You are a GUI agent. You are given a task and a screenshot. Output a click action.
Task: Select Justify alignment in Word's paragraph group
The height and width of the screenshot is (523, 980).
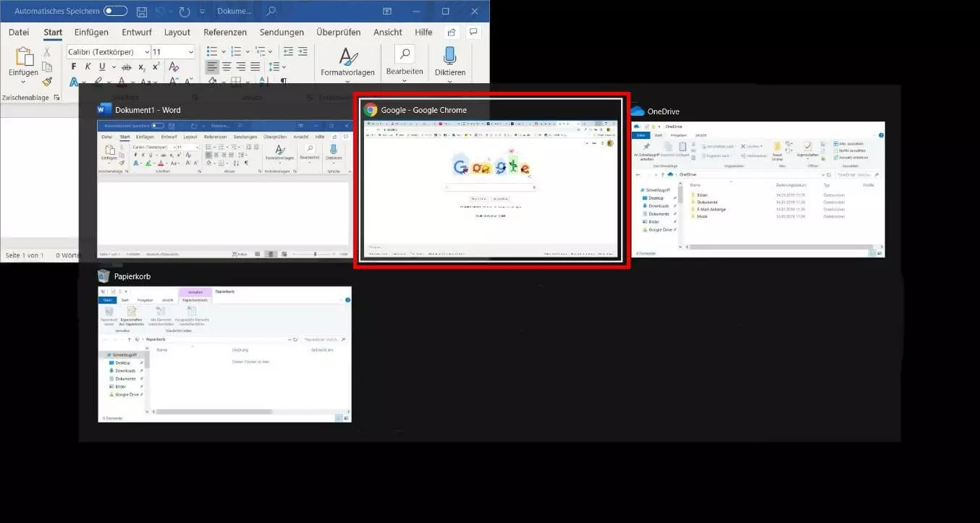click(255, 67)
